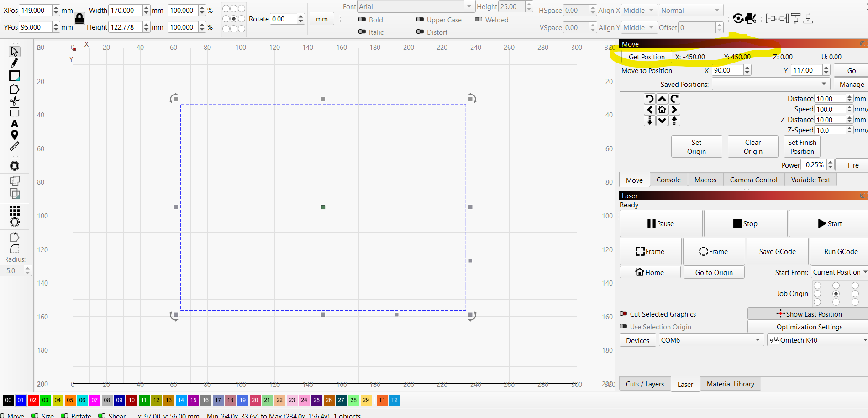This screenshot has width=868, height=418.
Task: Open the COM6 port dropdown
Action: [x=710, y=340]
